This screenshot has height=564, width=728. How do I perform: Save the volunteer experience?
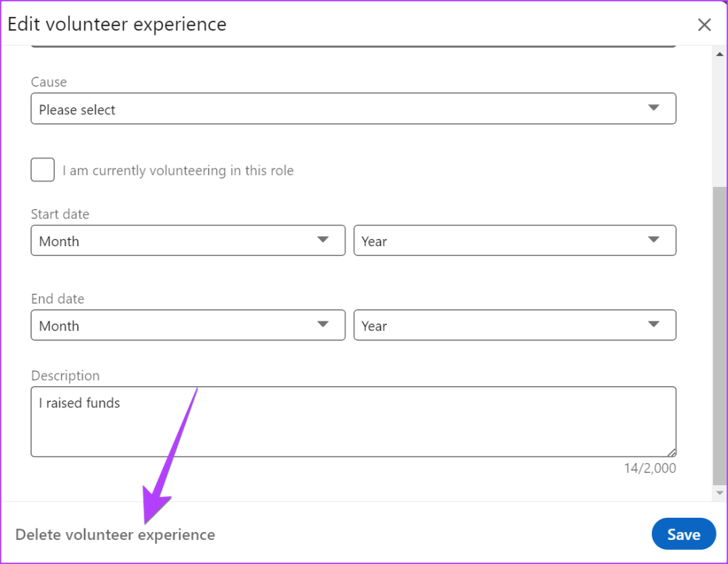point(683,534)
